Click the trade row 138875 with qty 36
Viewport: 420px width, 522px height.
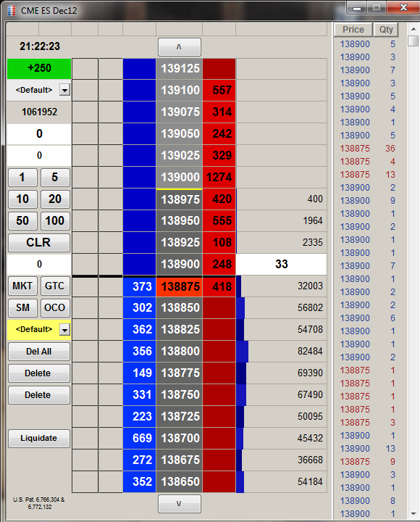click(367, 149)
